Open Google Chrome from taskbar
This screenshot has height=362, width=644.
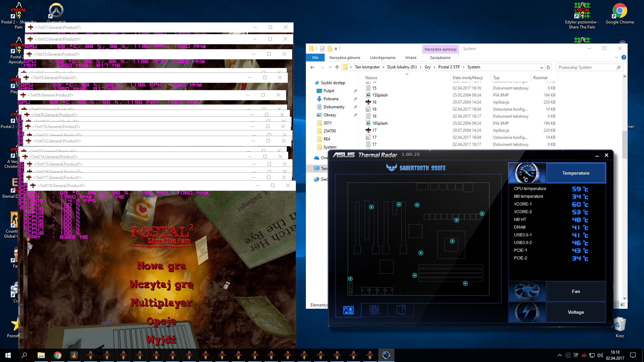pyautogui.click(x=57, y=355)
